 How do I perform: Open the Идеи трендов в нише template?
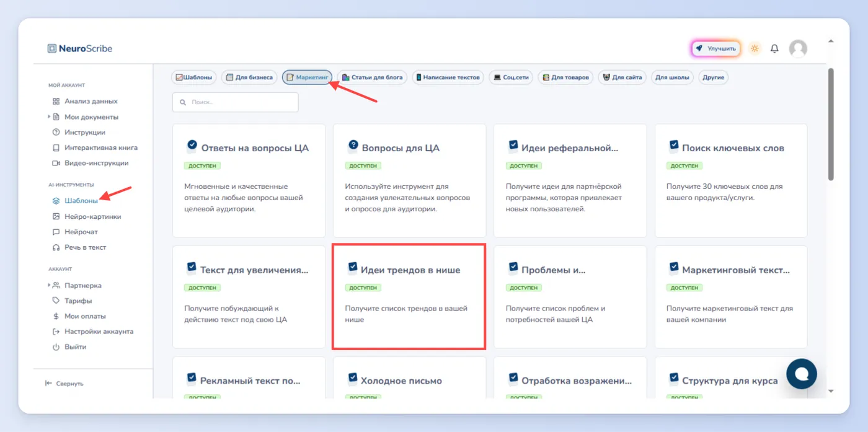tap(409, 297)
